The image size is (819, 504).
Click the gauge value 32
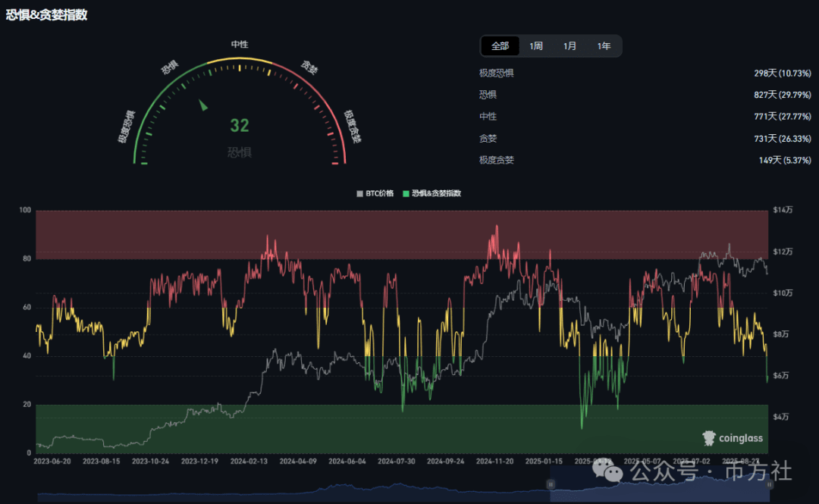240,126
